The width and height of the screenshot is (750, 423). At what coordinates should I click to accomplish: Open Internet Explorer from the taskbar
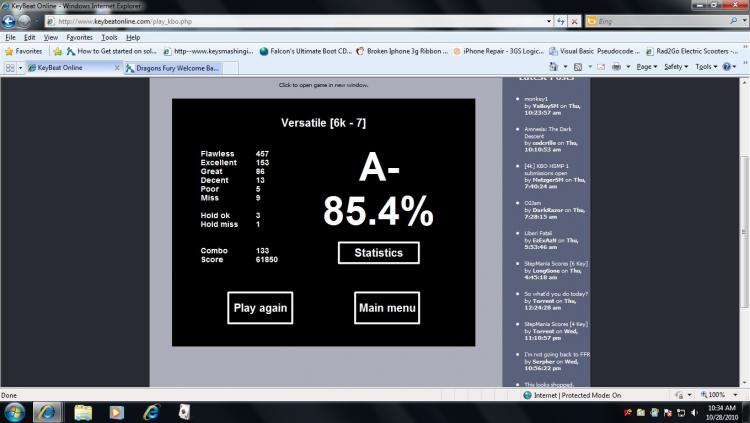click(152, 412)
